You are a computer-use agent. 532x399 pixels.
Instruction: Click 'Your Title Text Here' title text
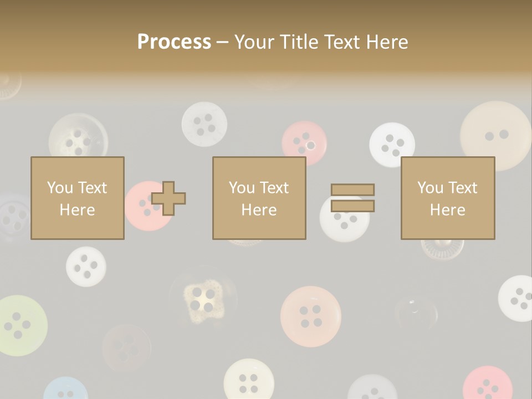click(x=321, y=42)
